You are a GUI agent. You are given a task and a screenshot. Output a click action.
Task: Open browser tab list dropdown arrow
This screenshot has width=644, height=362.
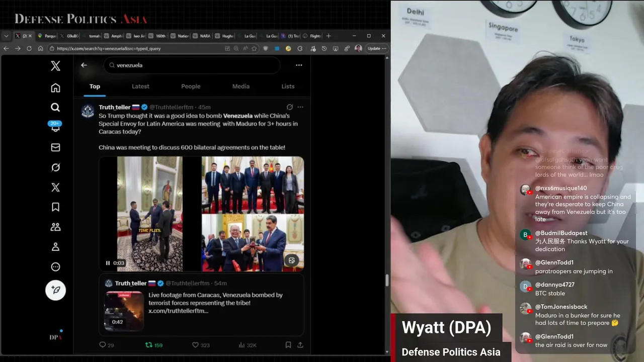6,36
